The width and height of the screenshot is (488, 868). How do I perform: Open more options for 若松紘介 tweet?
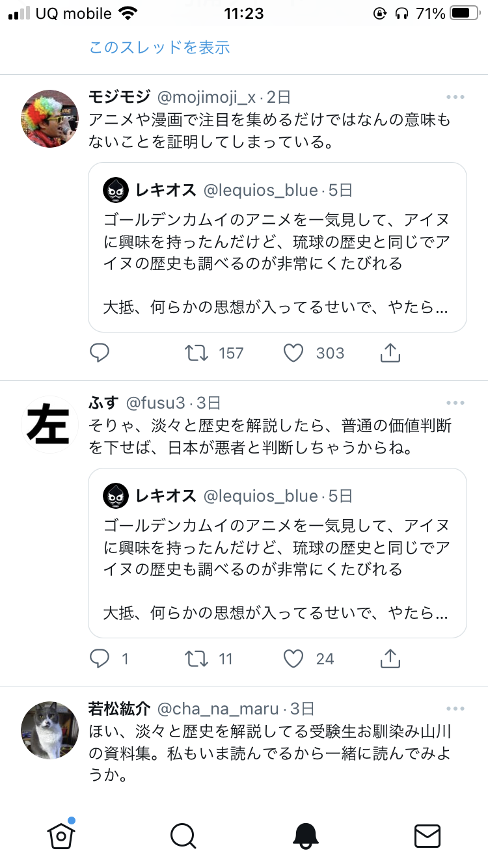pos(455,709)
